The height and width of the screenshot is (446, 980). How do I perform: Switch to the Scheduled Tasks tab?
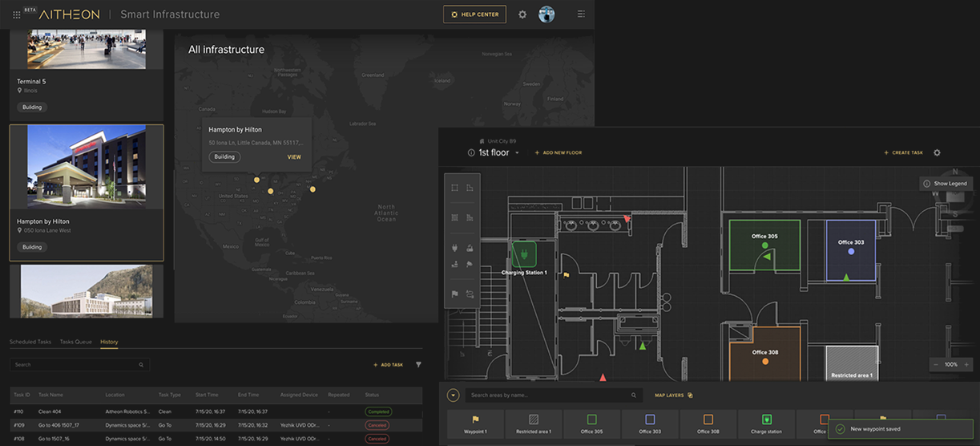(30, 342)
